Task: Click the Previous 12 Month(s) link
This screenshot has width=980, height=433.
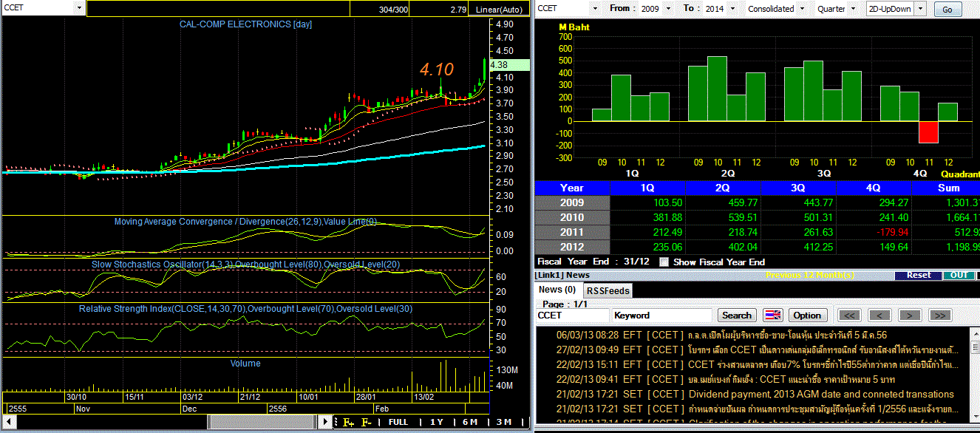Action: point(810,275)
